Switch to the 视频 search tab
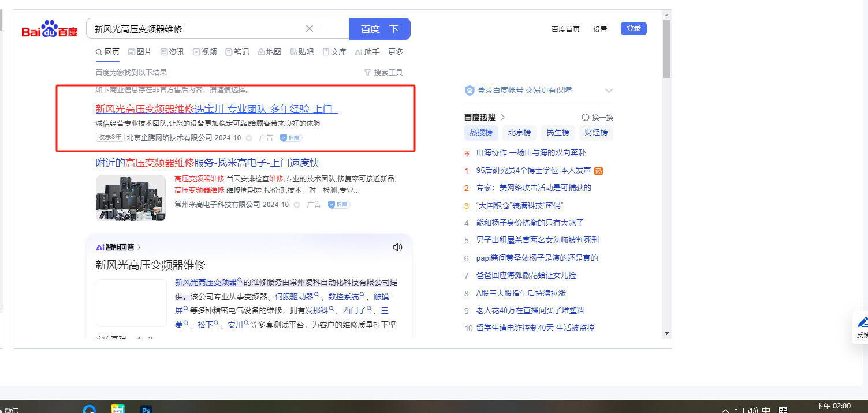This screenshot has height=413, width=868. coord(205,52)
